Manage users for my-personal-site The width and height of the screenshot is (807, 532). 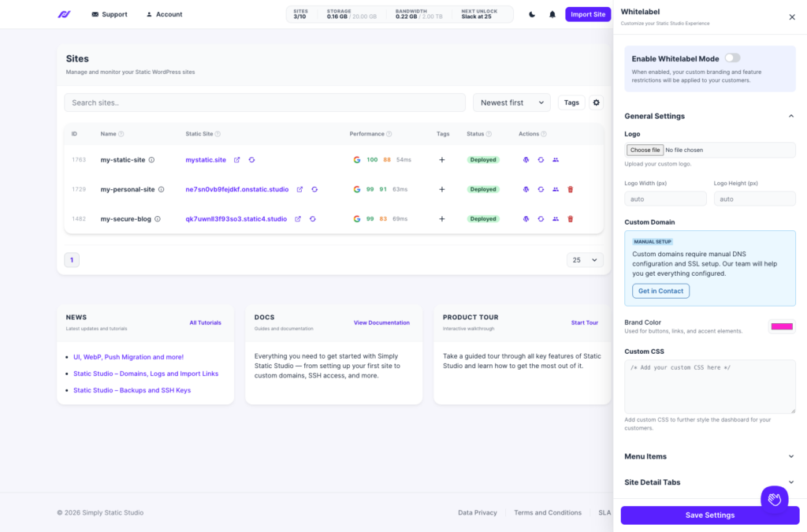click(x=556, y=189)
